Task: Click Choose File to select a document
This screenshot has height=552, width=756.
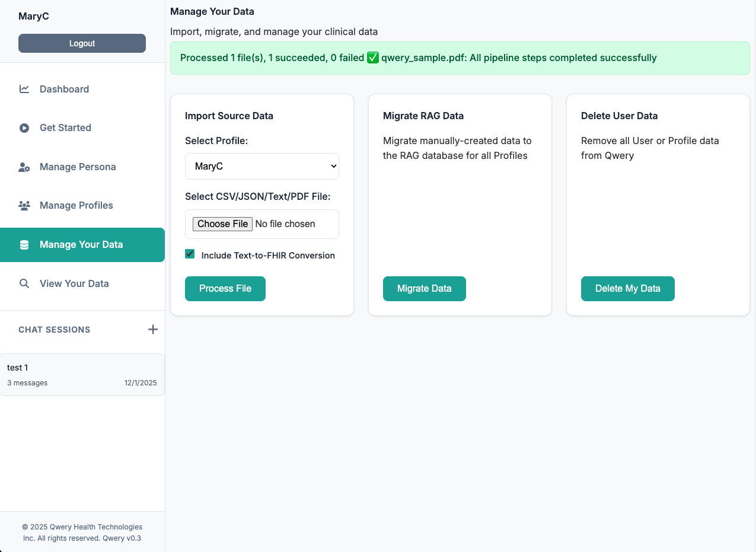Action: 222,224
